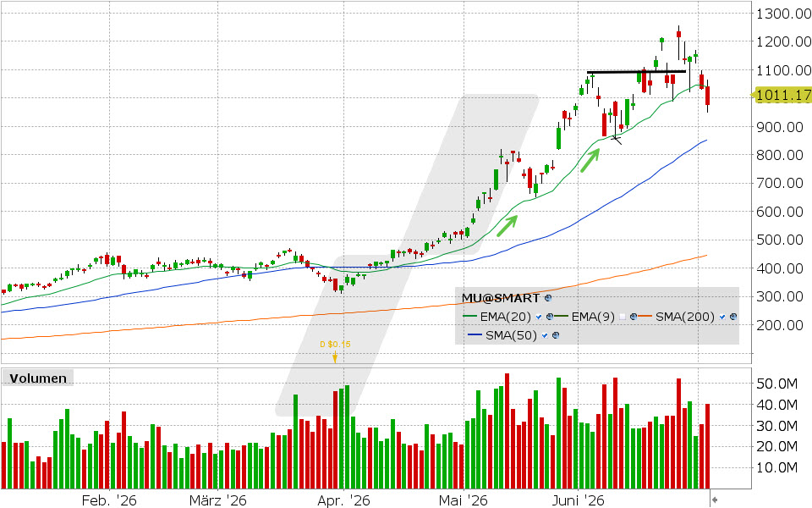Click the 50.0M volume axis label
The width and height of the screenshot is (812, 508).
(x=776, y=384)
